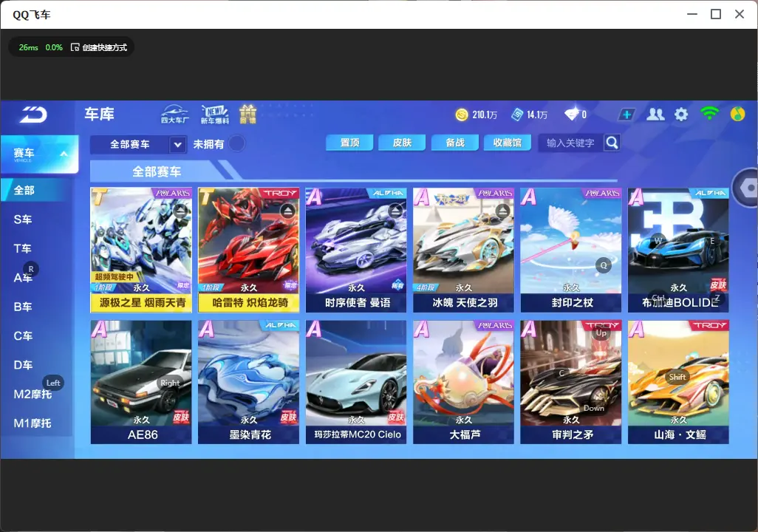
Task: Collapse the 赛车 sidebar section arrow
Action: 64,154
